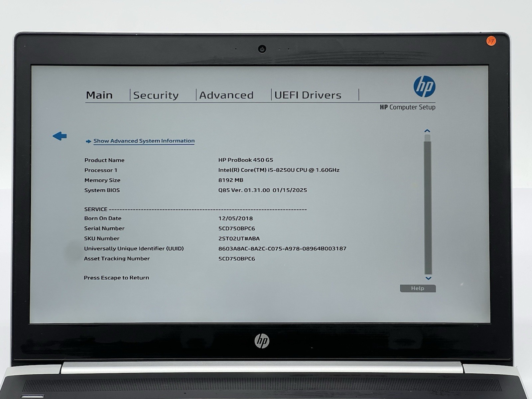Image resolution: width=532 pixels, height=399 pixels.
Task: Switch to the Security tab
Action: point(156,95)
